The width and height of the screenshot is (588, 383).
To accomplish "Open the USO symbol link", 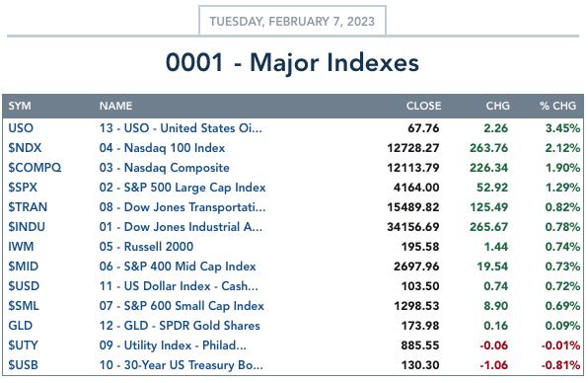I will [x=21, y=128].
